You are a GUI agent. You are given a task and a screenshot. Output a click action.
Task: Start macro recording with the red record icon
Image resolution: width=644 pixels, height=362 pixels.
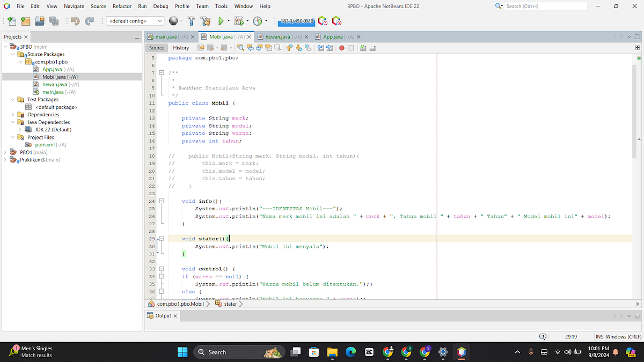[342, 48]
